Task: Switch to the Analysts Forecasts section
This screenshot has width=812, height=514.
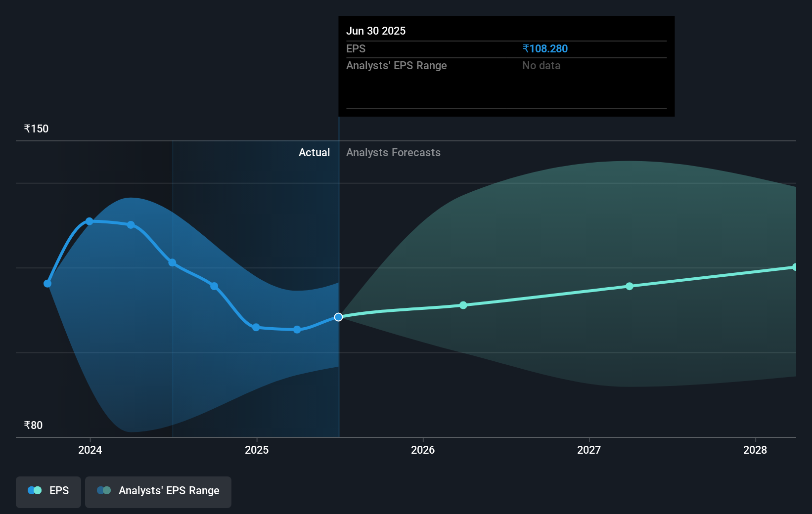Action: (x=393, y=152)
